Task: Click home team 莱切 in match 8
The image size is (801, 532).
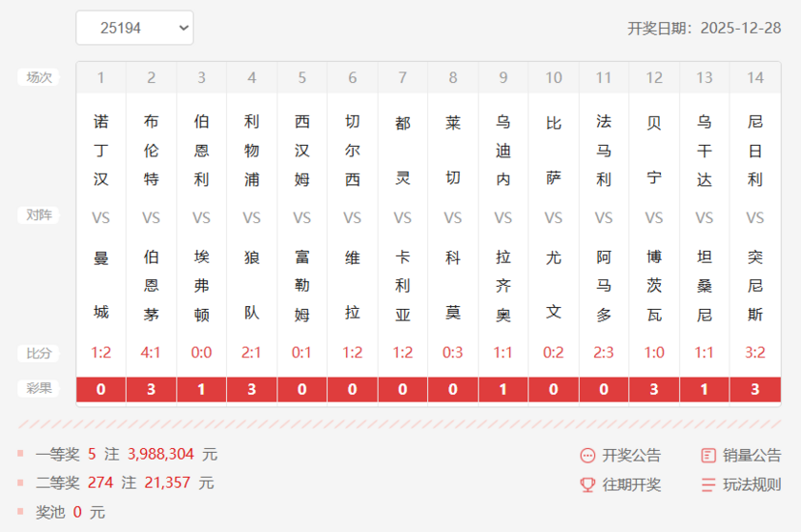Action: pyautogui.click(x=453, y=151)
